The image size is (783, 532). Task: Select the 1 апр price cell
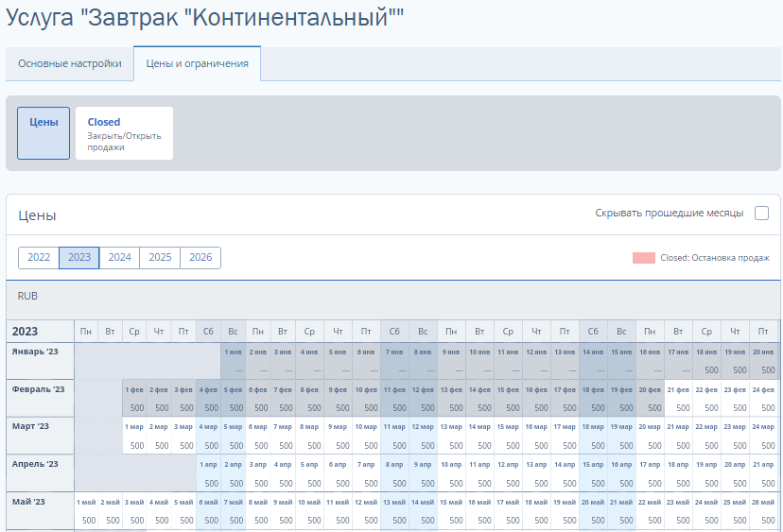tap(209, 473)
